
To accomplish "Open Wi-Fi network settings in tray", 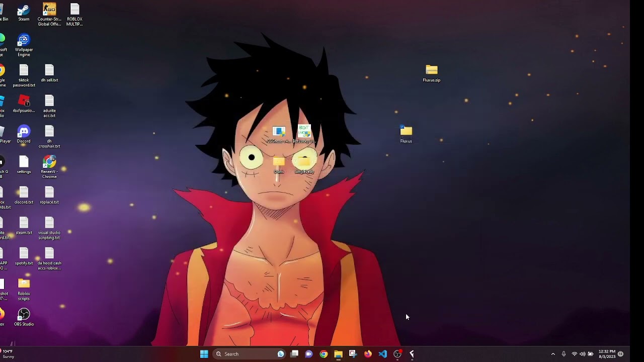I will point(575,354).
